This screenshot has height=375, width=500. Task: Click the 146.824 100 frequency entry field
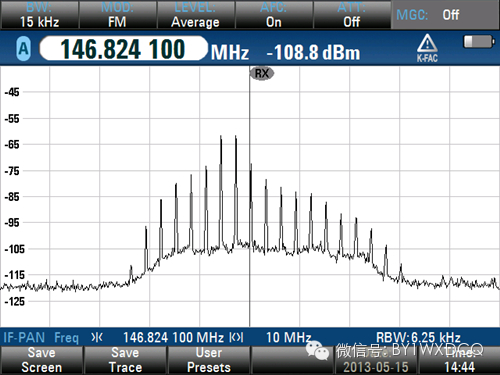[x=123, y=49]
